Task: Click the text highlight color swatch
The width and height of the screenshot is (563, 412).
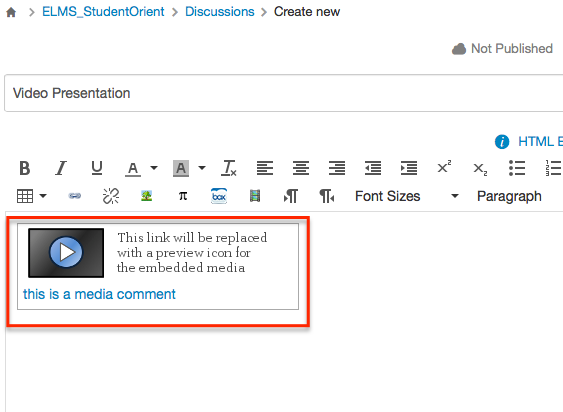Action: coord(181,168)
